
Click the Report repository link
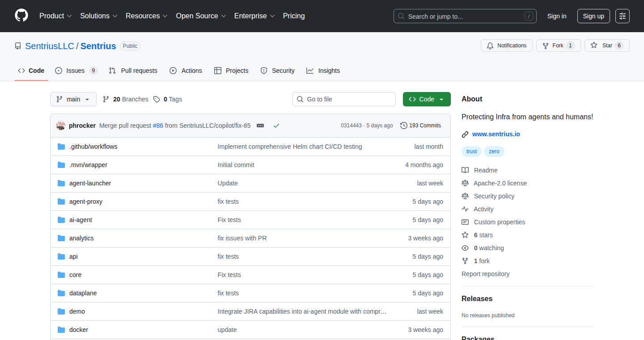point(486,274)
